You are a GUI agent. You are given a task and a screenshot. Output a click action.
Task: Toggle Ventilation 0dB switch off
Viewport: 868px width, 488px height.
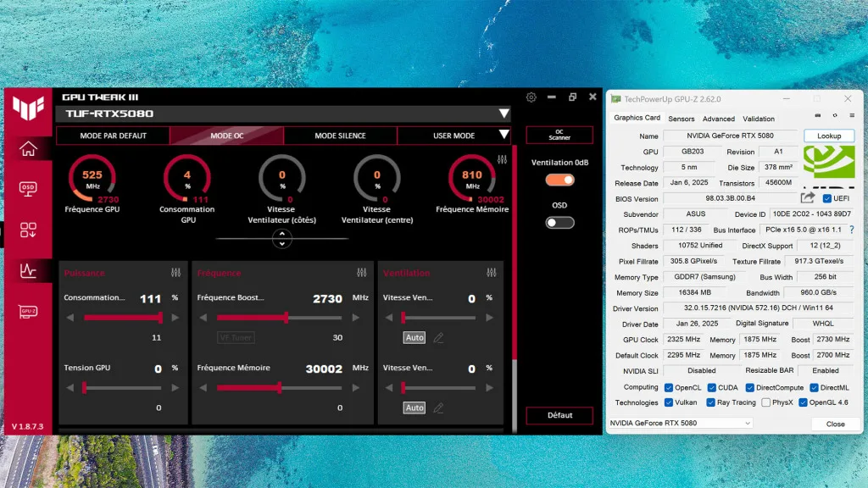point(559,180)
